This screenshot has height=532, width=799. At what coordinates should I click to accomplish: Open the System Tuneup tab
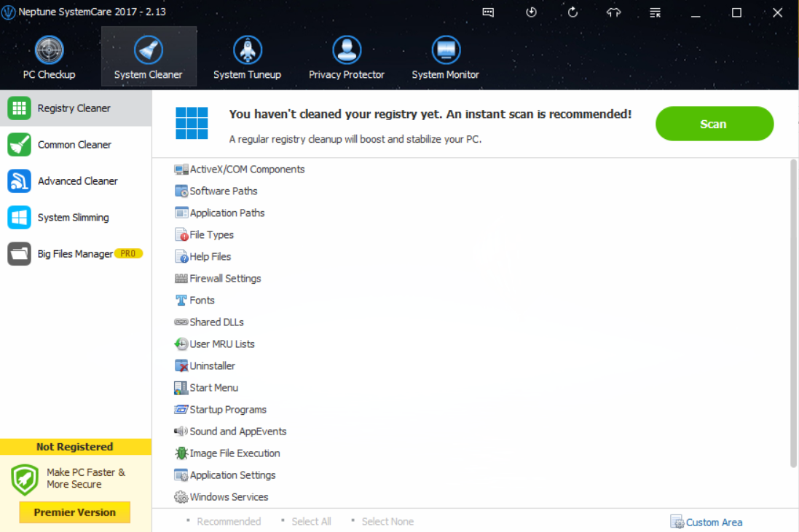click(247, 57)
